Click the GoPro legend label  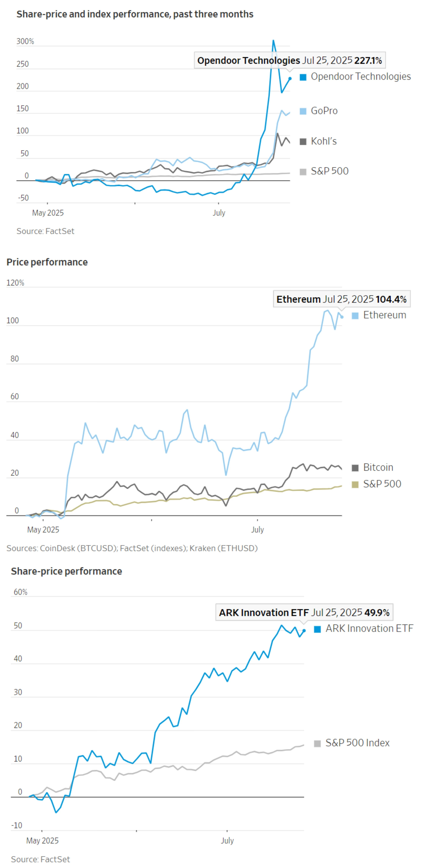324,111
